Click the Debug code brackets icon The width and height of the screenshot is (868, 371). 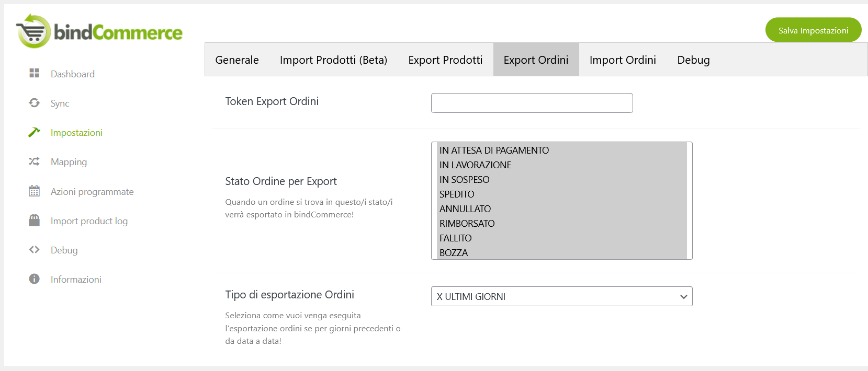point(35,250)
